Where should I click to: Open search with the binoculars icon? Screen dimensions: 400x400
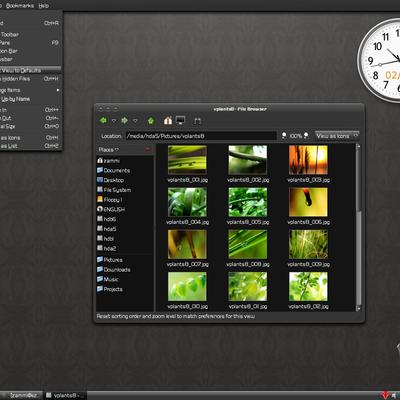198,121
